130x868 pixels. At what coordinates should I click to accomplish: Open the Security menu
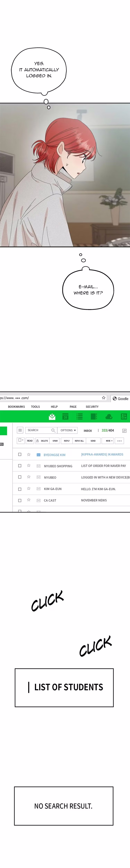pyautogui.click(x=92, y=407)
